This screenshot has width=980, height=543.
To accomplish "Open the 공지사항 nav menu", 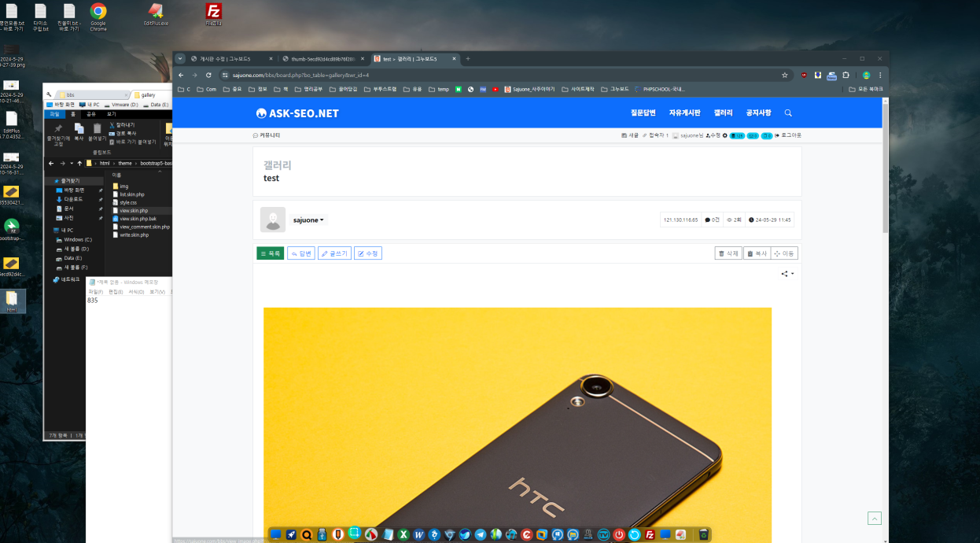I will coord(758,113).
